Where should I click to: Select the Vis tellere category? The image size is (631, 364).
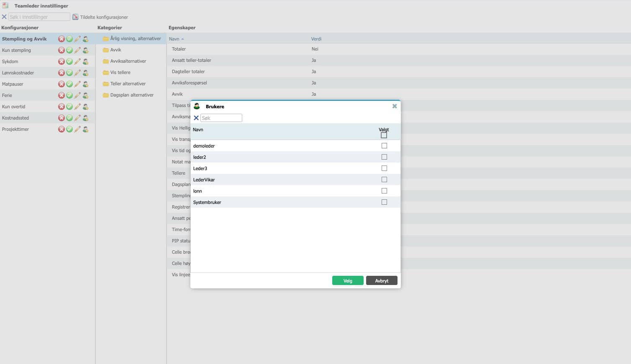tap(120, 72)
